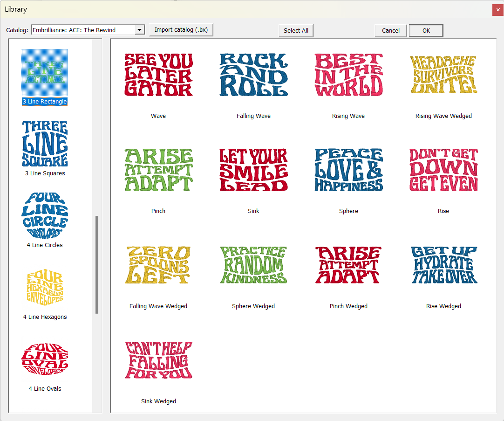Select the Wave design thumbnail
The image size is (504, 421).
[158, 75]
